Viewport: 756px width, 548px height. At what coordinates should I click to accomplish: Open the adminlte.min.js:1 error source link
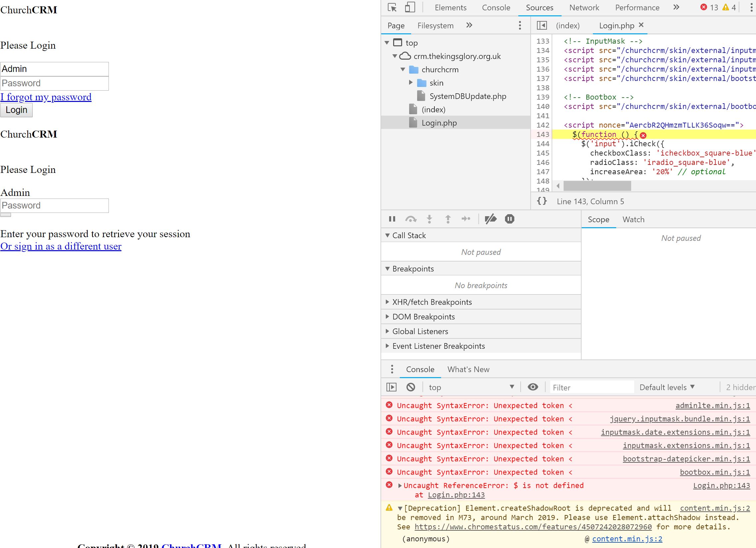[713, 405]
